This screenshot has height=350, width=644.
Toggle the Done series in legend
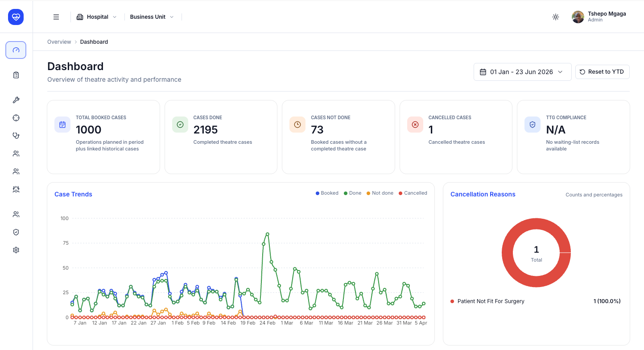pyautogui.click(x=352, y=193)
